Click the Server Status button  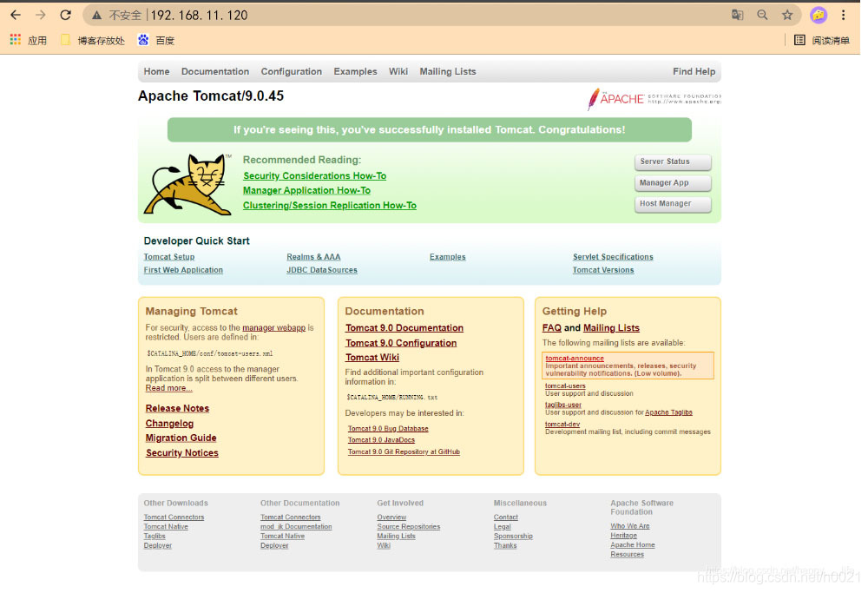click(673, 161)
